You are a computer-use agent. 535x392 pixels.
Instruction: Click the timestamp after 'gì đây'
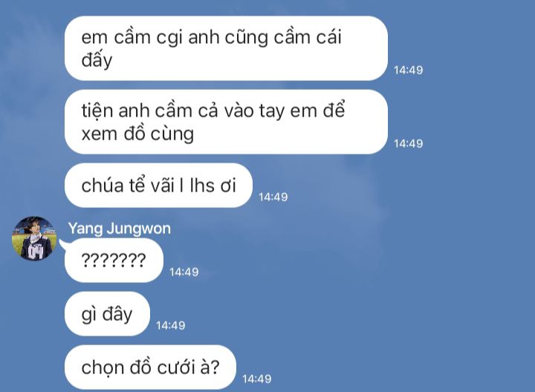(x=171, y=325)
